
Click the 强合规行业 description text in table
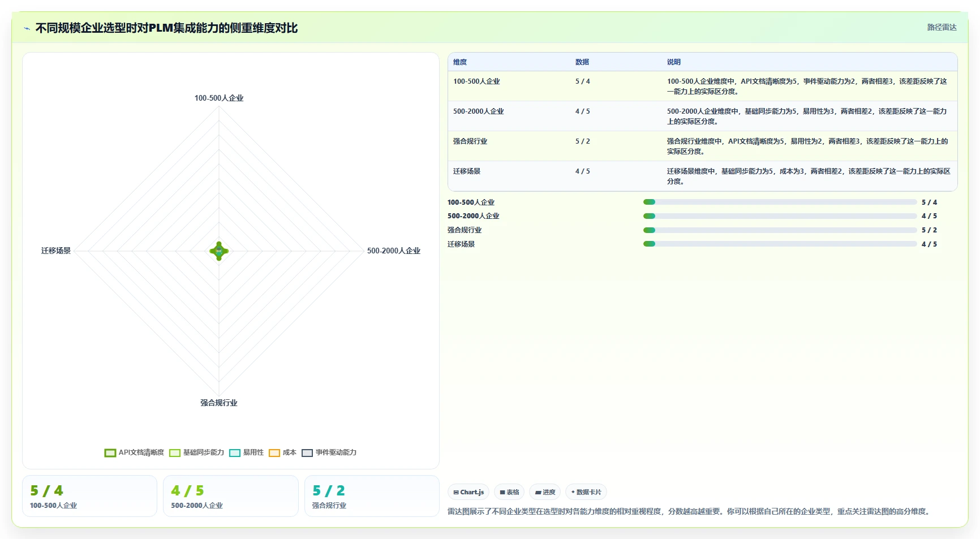point(807,146)
